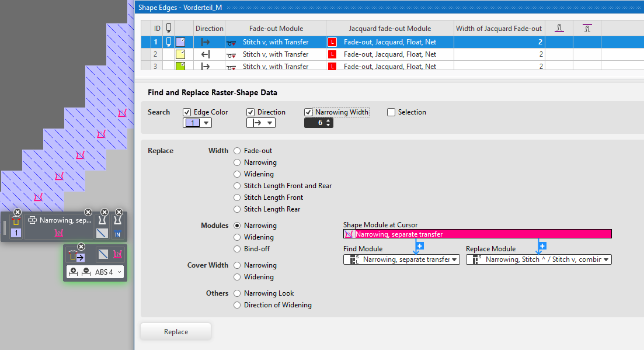Click the decrease width minus icon

coord(86,272)
